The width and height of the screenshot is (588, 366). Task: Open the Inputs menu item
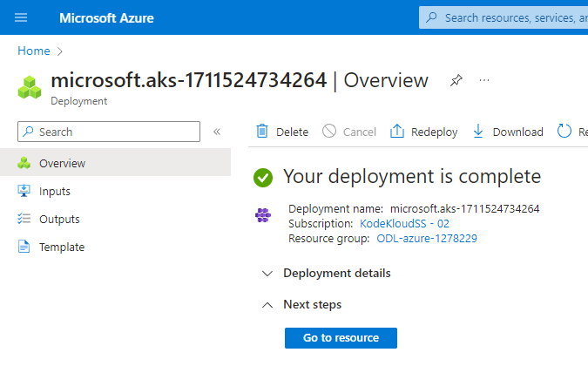(x=54, y=191)
